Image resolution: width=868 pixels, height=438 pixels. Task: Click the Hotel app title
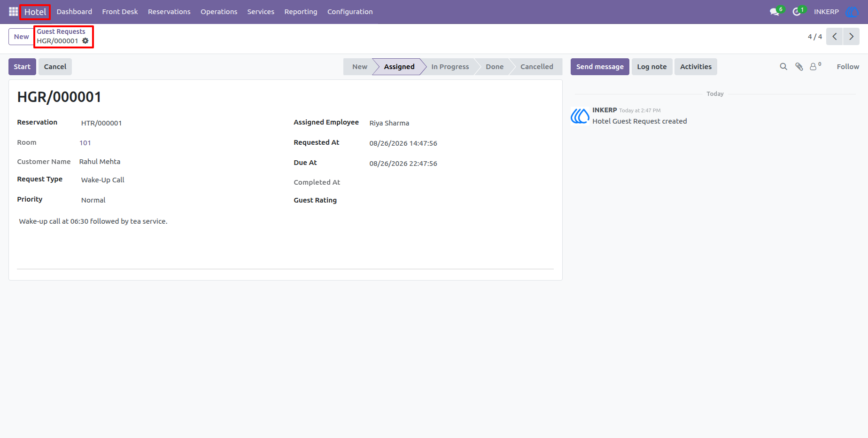[x=35, y=12]
